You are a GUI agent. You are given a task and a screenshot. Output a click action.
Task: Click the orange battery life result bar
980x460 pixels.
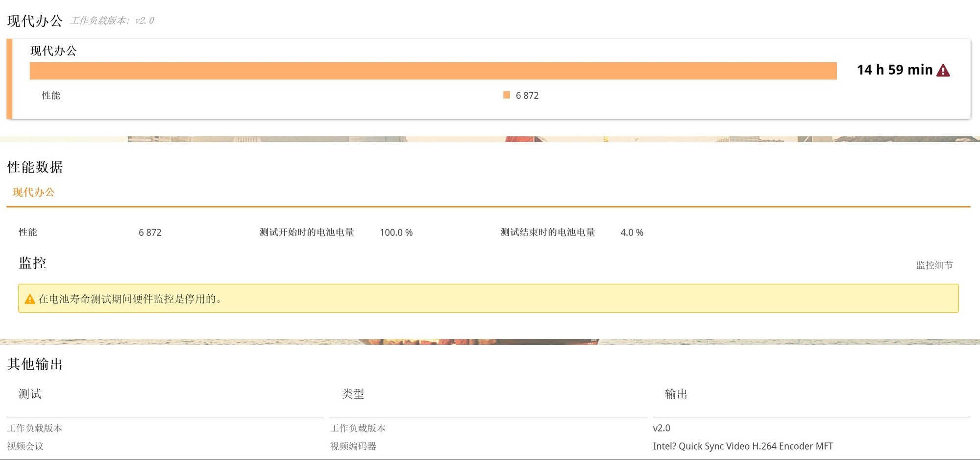433,71
